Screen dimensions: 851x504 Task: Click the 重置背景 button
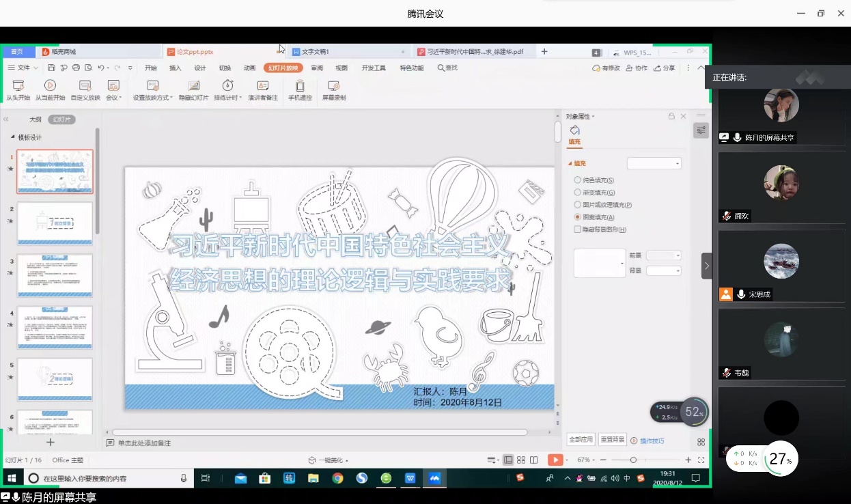[x=613, y=439]
